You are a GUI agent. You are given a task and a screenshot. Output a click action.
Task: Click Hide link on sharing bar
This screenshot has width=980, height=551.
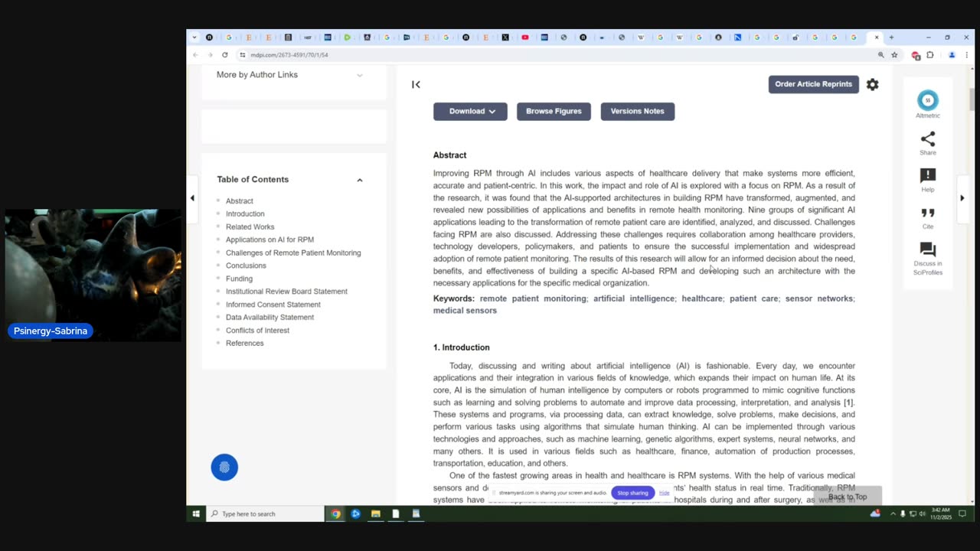(x=664, y=493)
